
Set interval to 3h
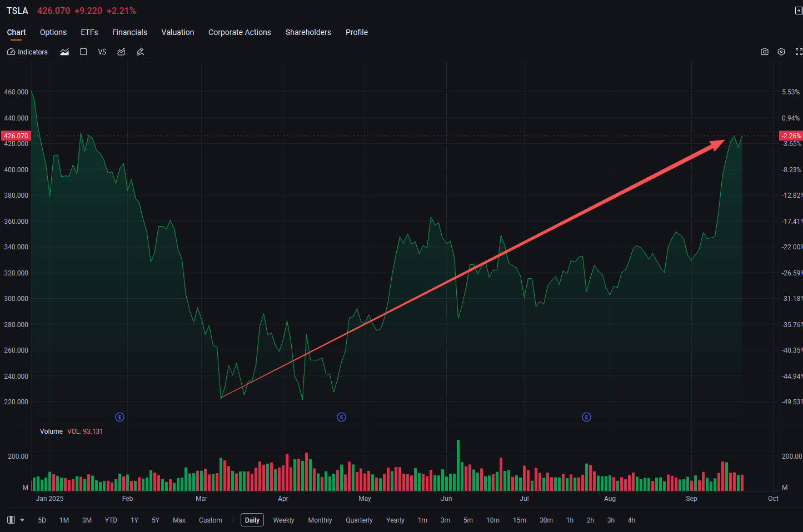click(x=611, y=520)
